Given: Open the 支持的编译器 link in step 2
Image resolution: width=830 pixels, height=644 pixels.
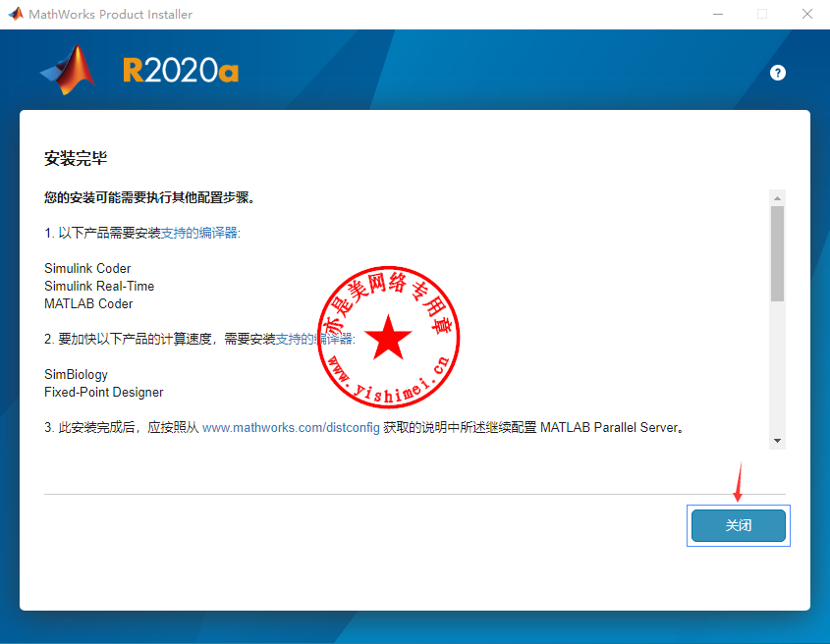Looking at the screenshot, I should point(314,339).
